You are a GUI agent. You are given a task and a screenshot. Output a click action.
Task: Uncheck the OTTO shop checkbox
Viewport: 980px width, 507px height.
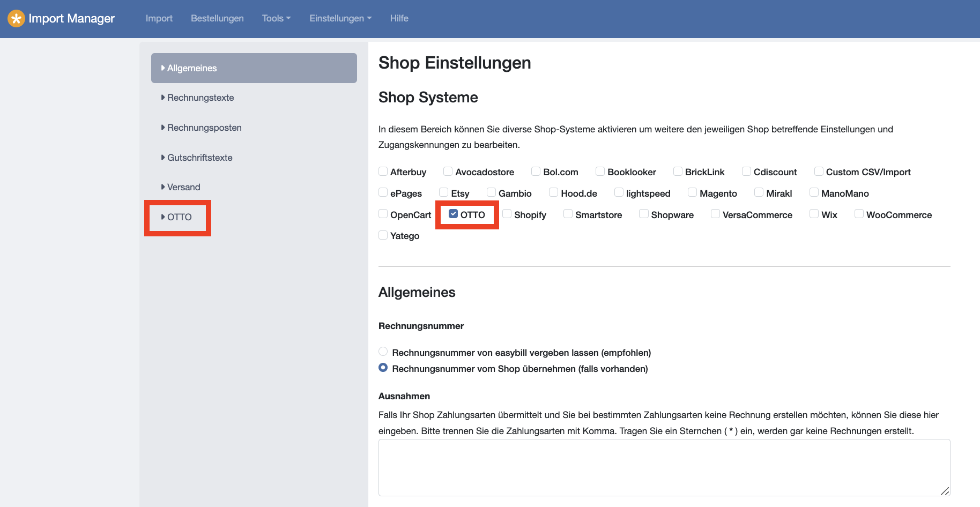pyautogui.click(x=454, y=214)
